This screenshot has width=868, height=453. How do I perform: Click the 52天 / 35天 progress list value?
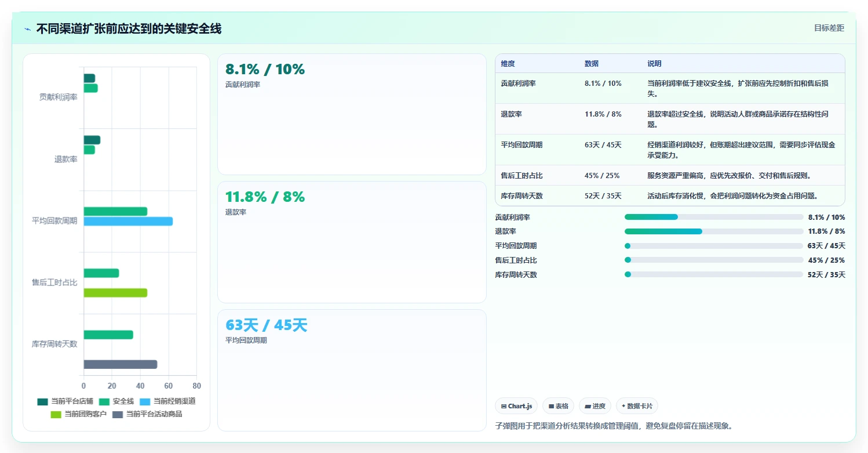(x=826, y=275)
